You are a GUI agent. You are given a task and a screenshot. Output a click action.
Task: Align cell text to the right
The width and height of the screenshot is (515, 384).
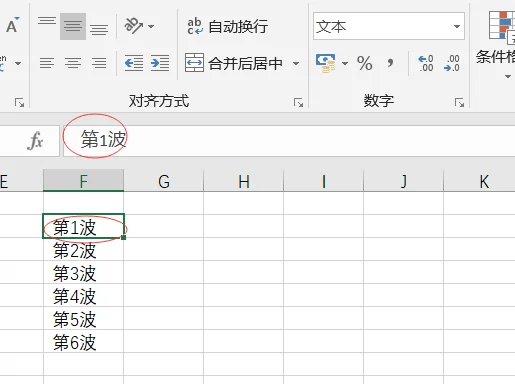pyautogui.click(x=99, y=63)
